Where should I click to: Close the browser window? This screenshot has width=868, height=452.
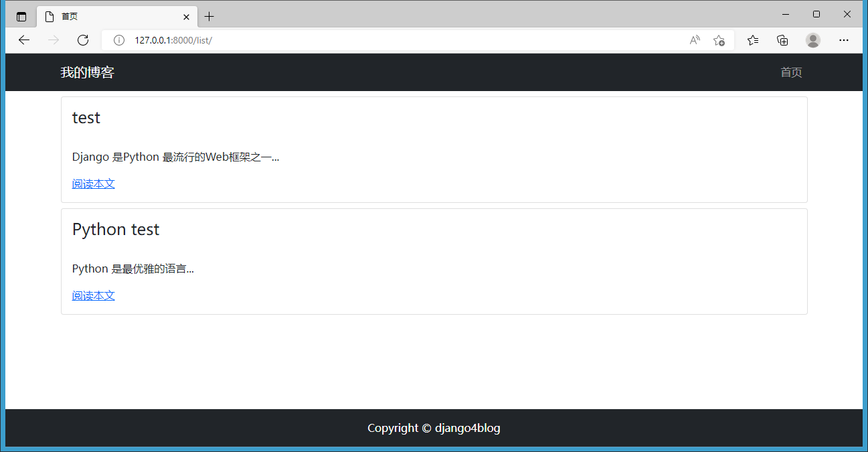coord(847,14)
